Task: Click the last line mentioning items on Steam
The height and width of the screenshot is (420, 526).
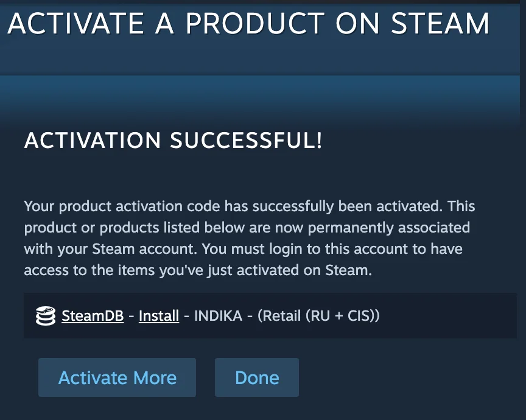Action: (x=198, y=270)
